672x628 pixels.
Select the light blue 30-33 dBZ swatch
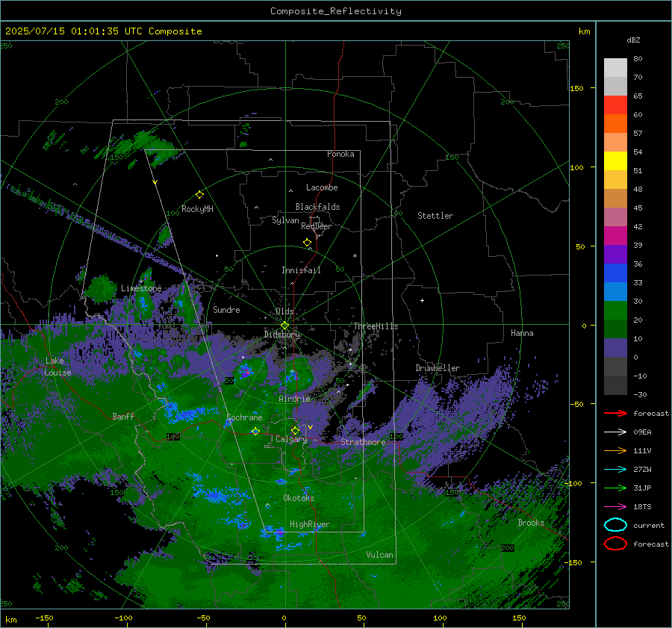tap(615, 292)
